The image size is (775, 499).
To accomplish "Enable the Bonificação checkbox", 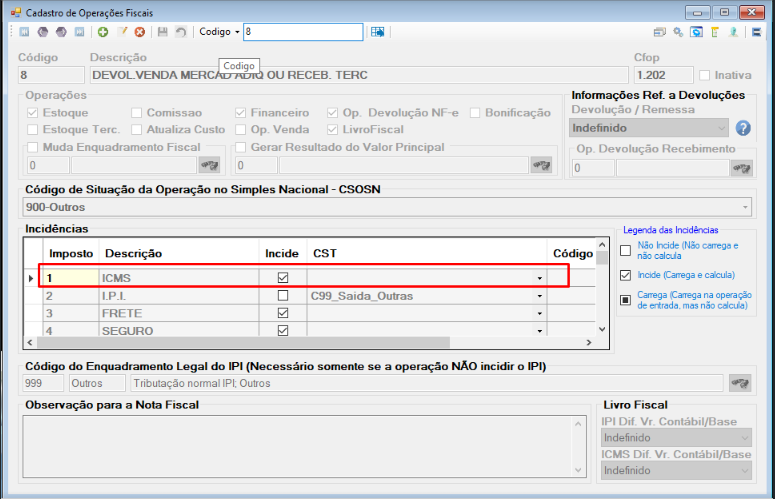I will pos(475,113).
